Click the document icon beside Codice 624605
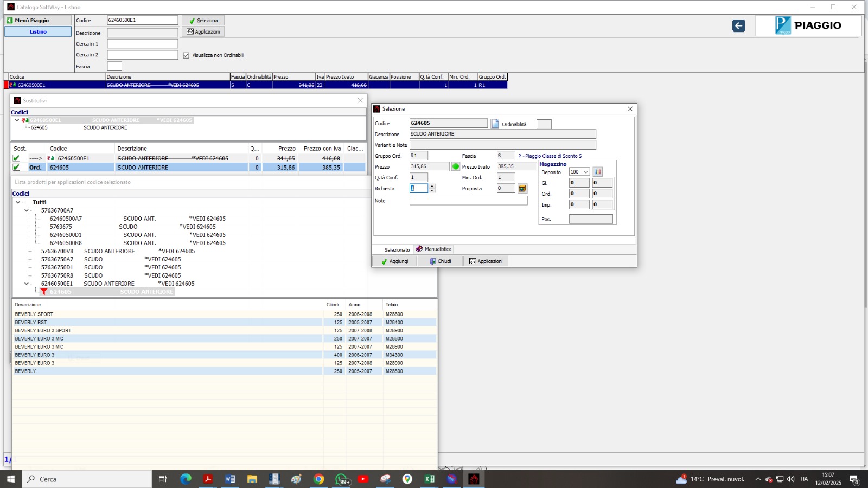Image resolution: width=868 pixels, height=488 pixels. [495, 124]
